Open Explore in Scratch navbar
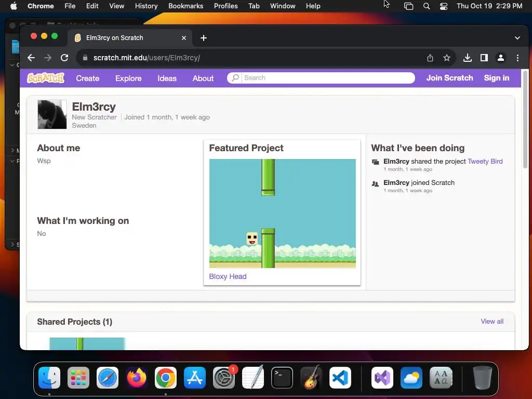 128,78
